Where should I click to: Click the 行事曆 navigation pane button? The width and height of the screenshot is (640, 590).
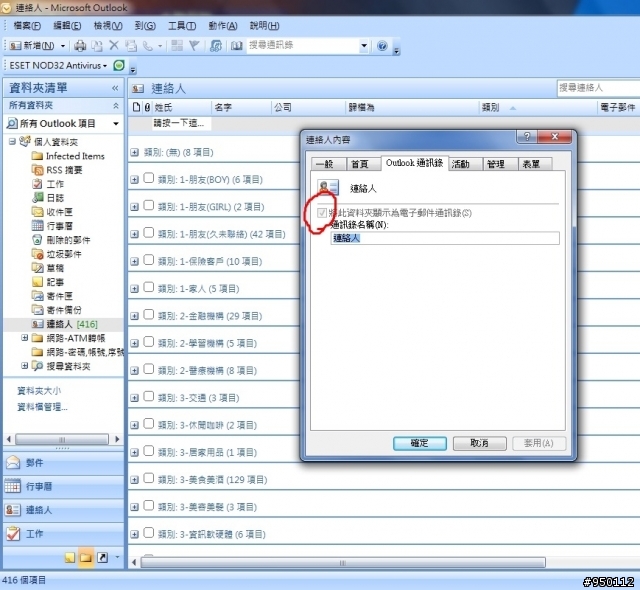pos(63,486)
